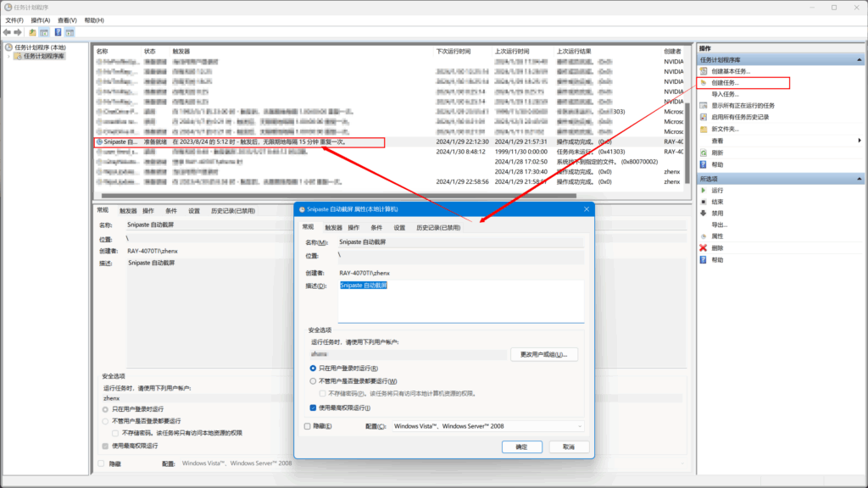Image resolution: width=868 pixels, height=488 pixels.
Task: Expand the 任务计划程序库 tree node
Action: 8,56
